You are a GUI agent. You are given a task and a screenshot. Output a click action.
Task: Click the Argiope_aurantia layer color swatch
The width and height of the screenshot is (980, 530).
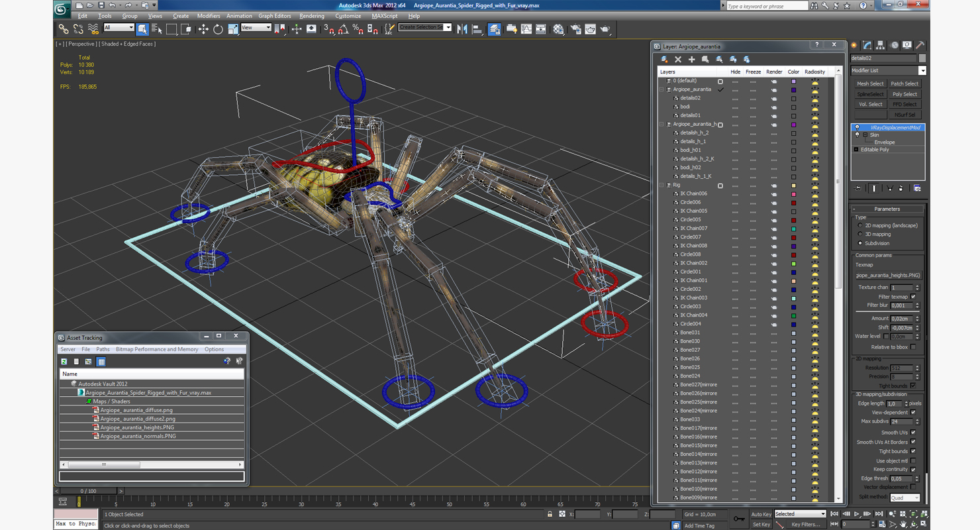tap(793, 89)
